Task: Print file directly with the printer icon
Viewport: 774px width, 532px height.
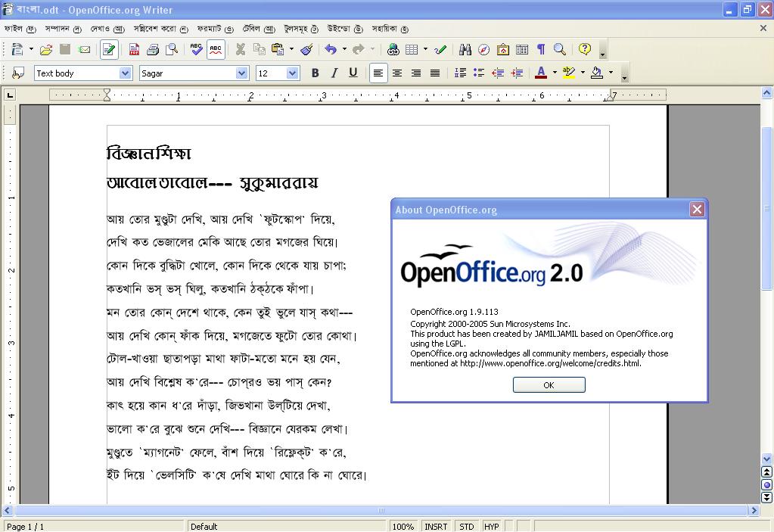Action: pyautogui.click(x=153, y=49)
